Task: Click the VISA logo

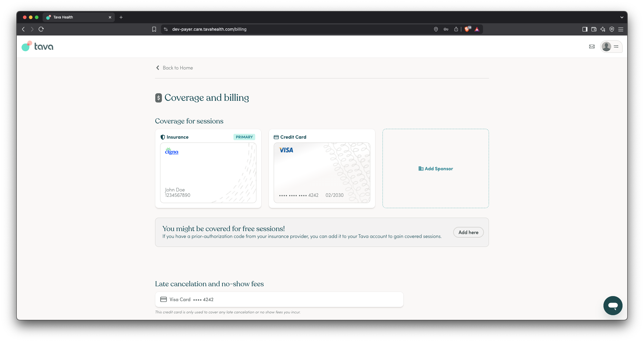Action: (x=286, y=150)
